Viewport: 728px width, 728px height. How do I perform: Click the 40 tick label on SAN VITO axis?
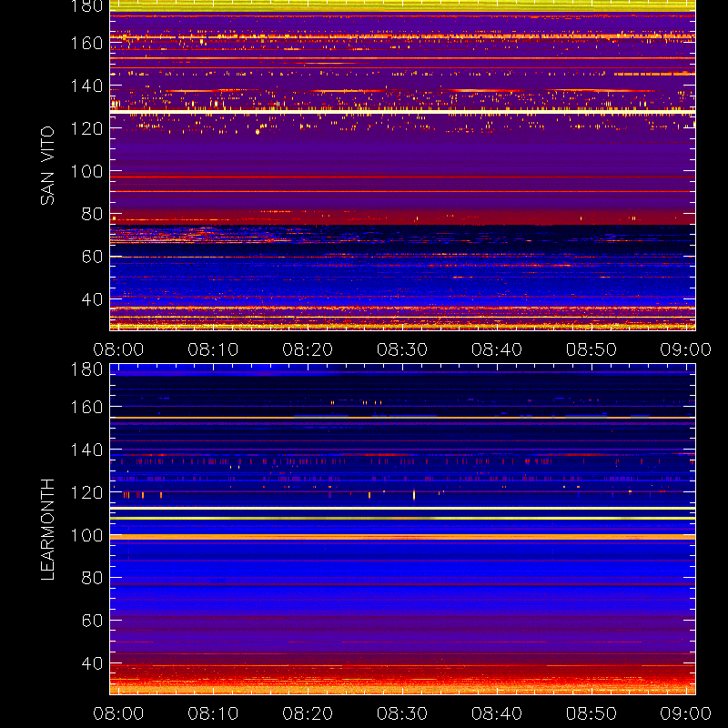click(x=92, y=299)
